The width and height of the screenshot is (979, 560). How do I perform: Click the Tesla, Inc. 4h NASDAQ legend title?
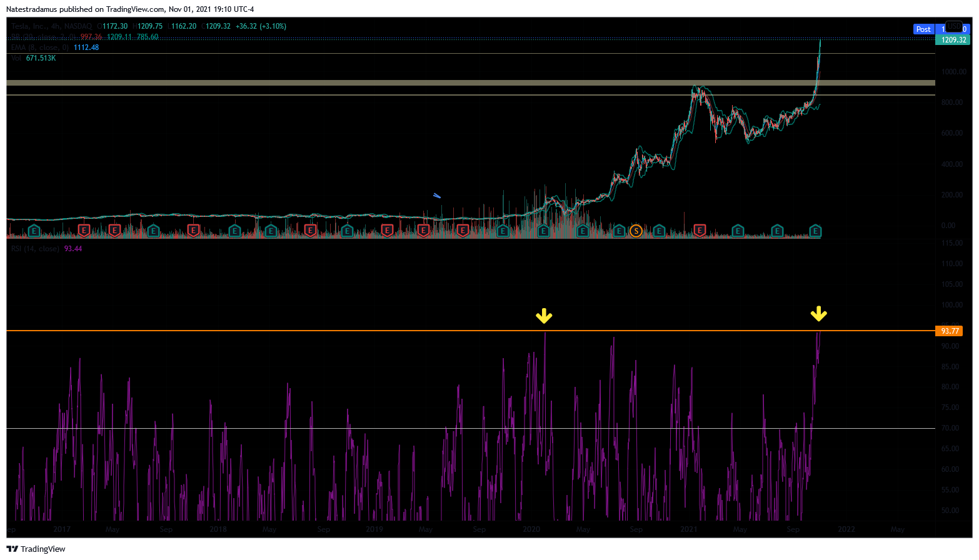point(52,26)
